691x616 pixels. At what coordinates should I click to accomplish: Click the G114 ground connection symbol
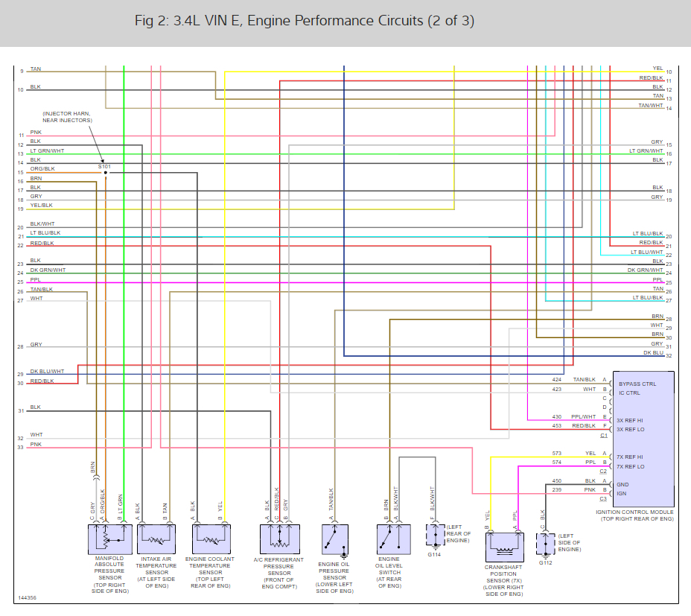pos(436,536)
